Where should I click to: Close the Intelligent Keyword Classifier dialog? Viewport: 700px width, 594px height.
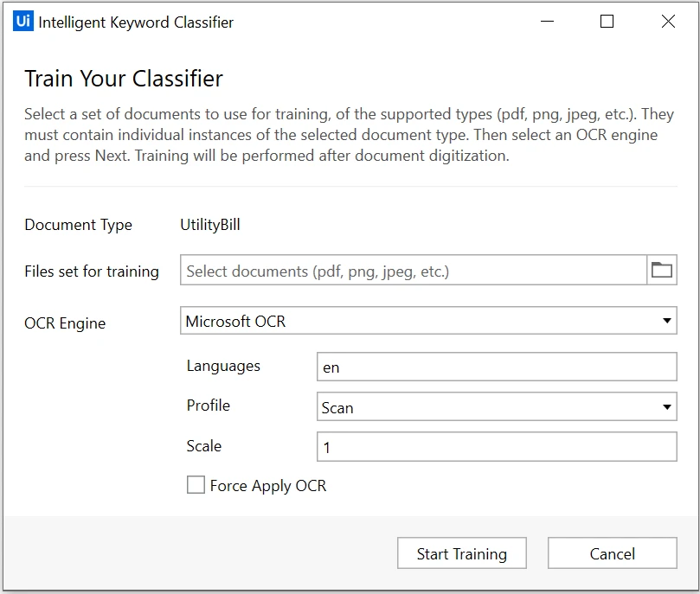tap(668, 21)
